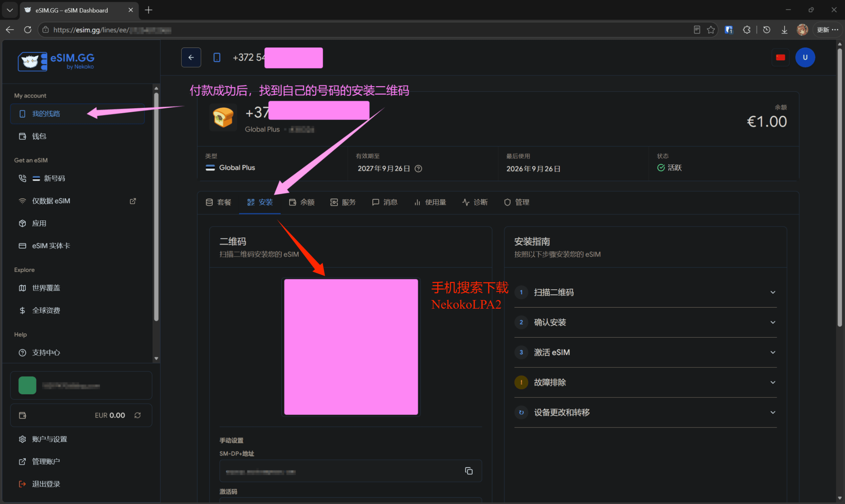Open the China flag language selector
This screenshot has width=845, height=504.
coord(780,57)
